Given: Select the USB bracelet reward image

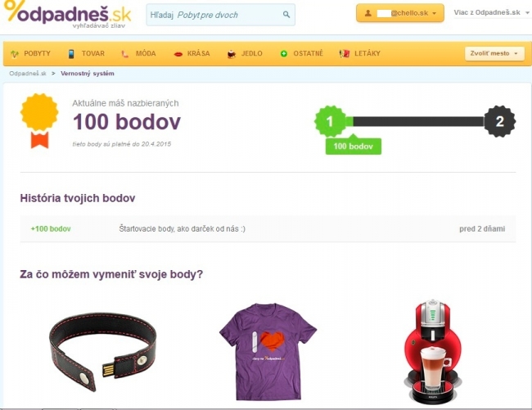Looking at the screenshot, I should [103, 352].
